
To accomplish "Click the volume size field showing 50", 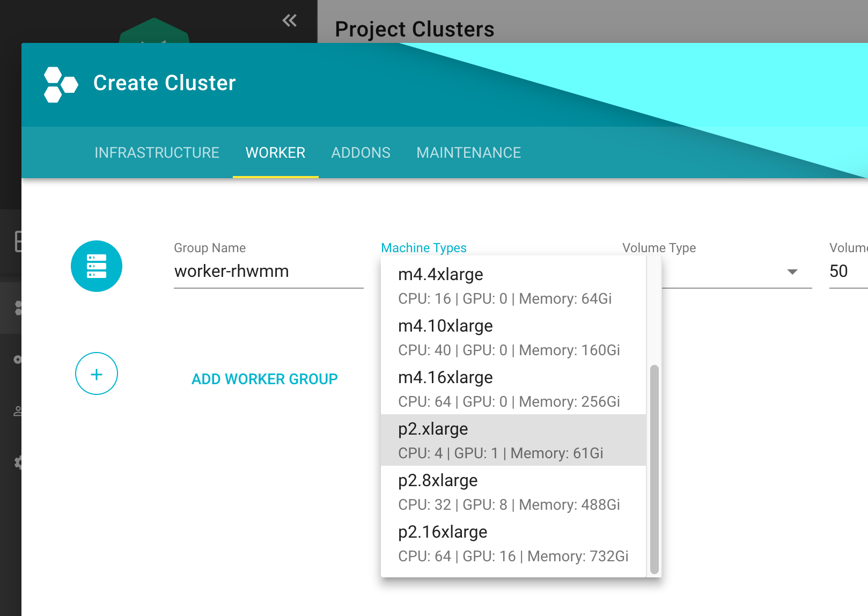I will (849, 272).
